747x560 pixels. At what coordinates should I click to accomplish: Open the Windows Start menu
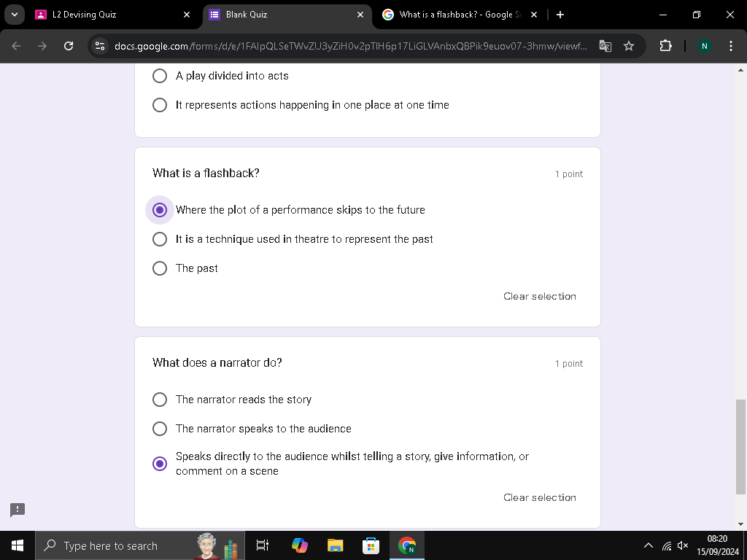18,545
